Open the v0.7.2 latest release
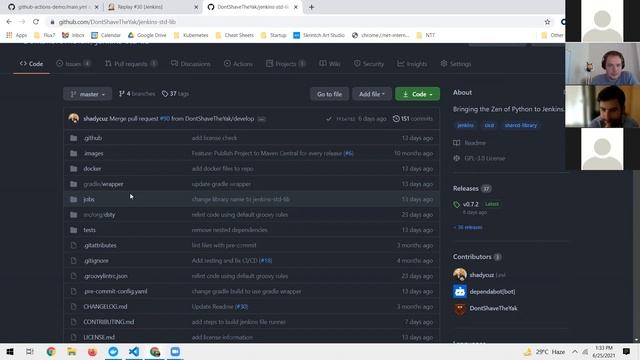The image size is (640, 360). coord(470,204)
